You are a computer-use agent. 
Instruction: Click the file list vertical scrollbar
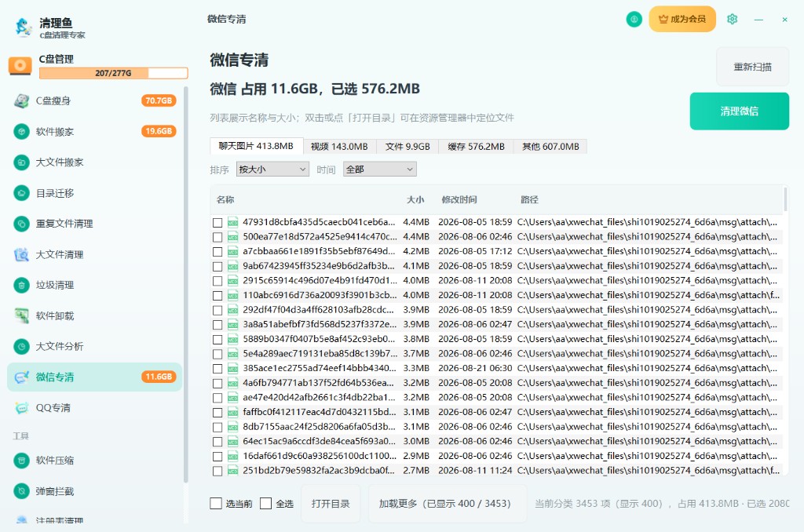[785, 200]
